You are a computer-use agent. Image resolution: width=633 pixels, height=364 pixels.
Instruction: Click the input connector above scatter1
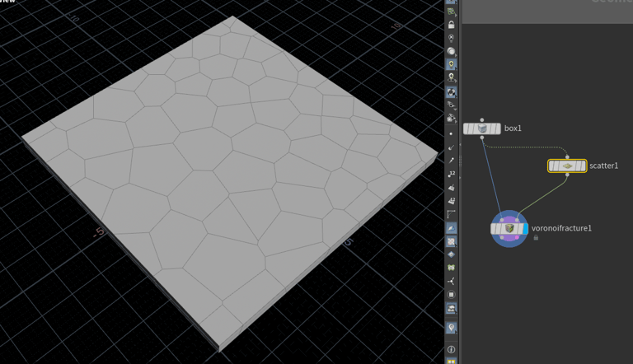pos(567,157)
